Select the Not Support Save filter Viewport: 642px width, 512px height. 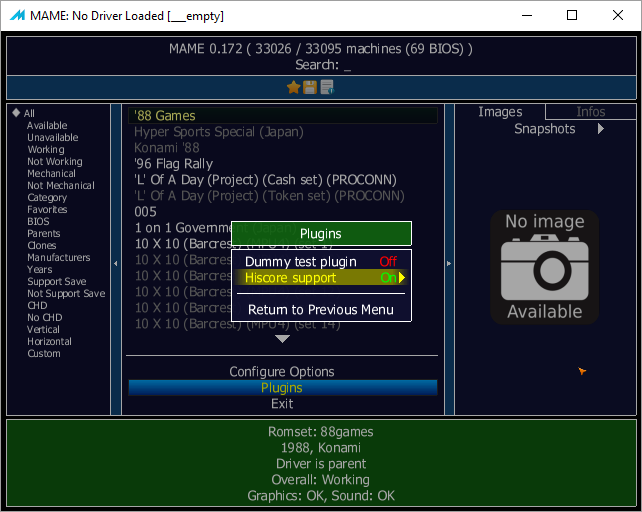(x=66, y=293)
